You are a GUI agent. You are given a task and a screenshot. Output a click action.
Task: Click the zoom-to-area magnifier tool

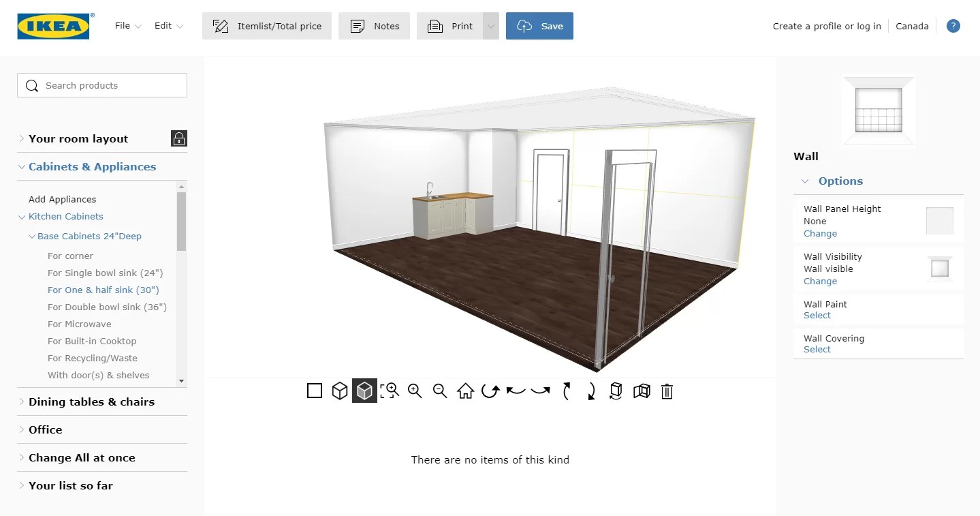point(390,391)
